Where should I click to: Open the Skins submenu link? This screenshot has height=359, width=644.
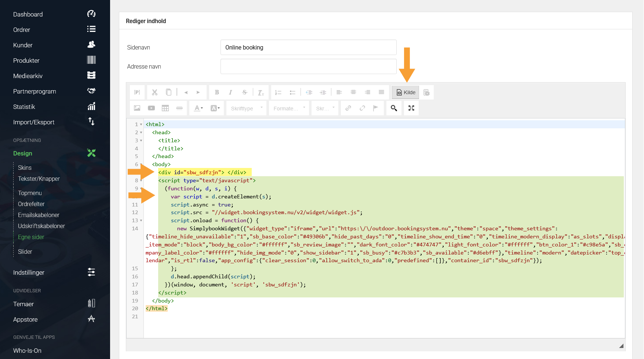(25, 168)
